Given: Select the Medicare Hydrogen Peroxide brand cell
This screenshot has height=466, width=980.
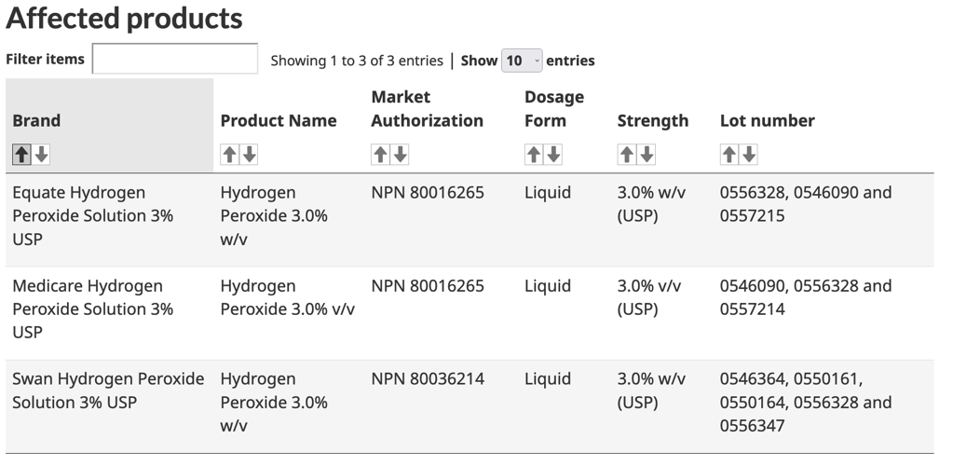Looking at the screenshot, I should [92, 308].
